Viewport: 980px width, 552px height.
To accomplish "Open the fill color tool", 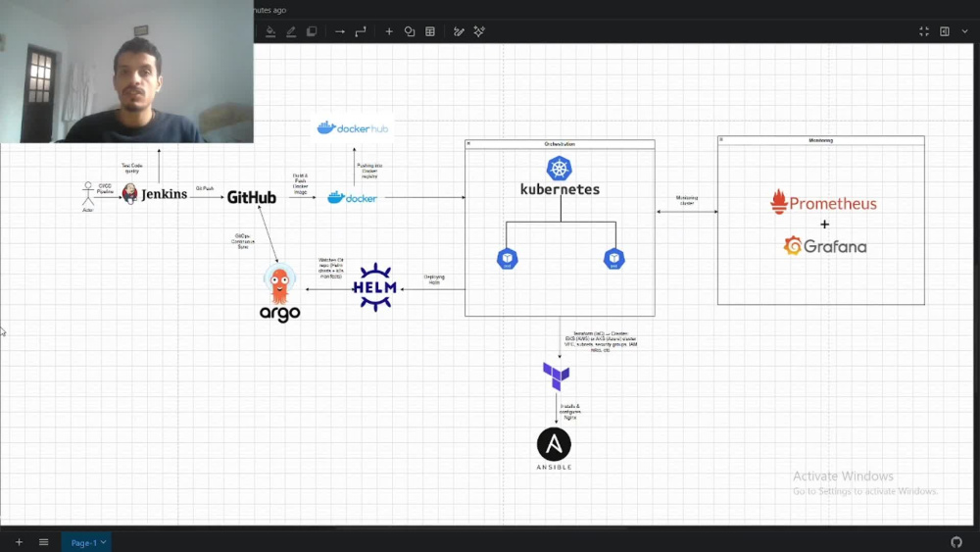I will [270, 31].
